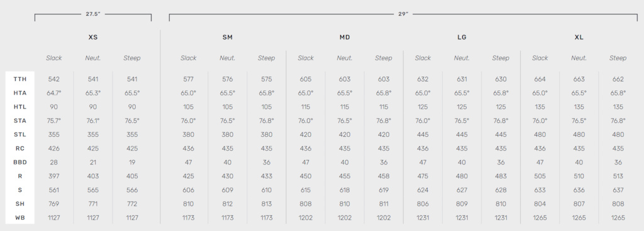Click the TTH row label
This screenshot has height=231, width=644.
point(19,79)
